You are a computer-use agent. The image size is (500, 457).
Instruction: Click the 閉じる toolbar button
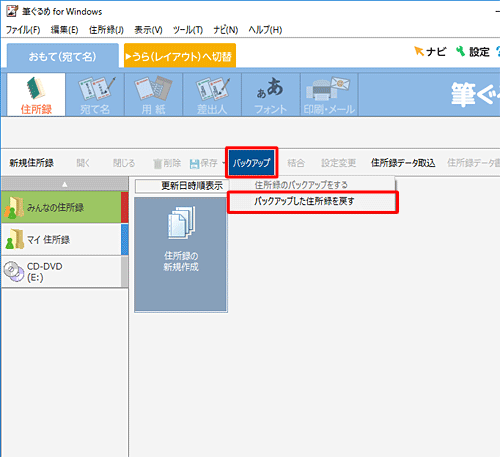pyautogui.click(x=124, y=163)
